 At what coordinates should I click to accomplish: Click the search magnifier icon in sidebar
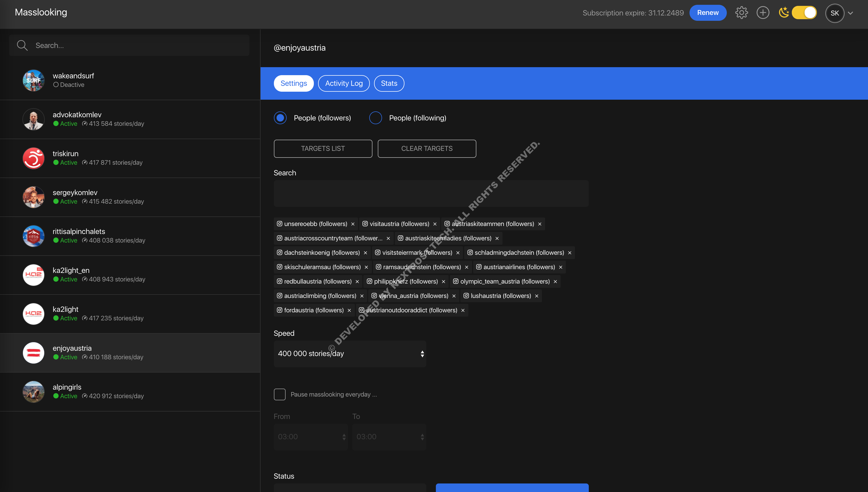click(22, 45)
